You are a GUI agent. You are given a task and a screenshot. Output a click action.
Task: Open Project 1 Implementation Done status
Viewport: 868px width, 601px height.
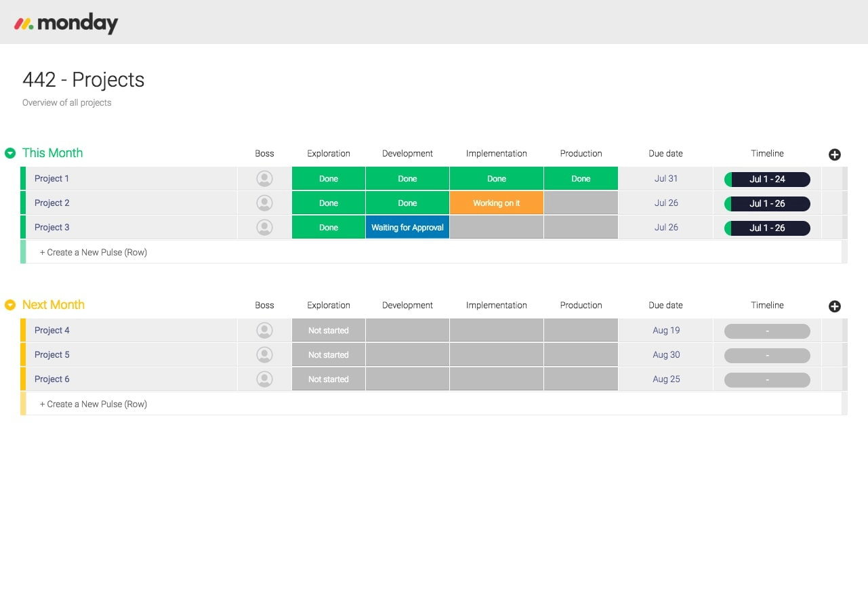(x=497, y=179)
